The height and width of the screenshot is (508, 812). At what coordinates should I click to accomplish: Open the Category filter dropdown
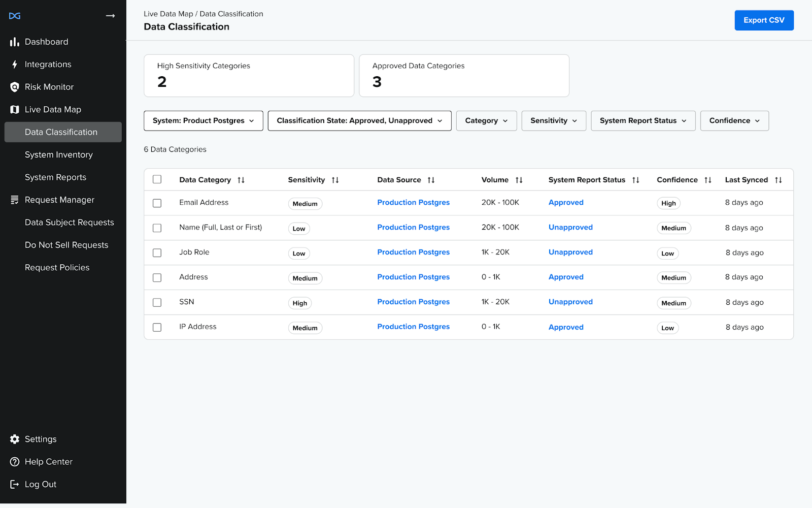pyautogui.click(x=486, y=120)
